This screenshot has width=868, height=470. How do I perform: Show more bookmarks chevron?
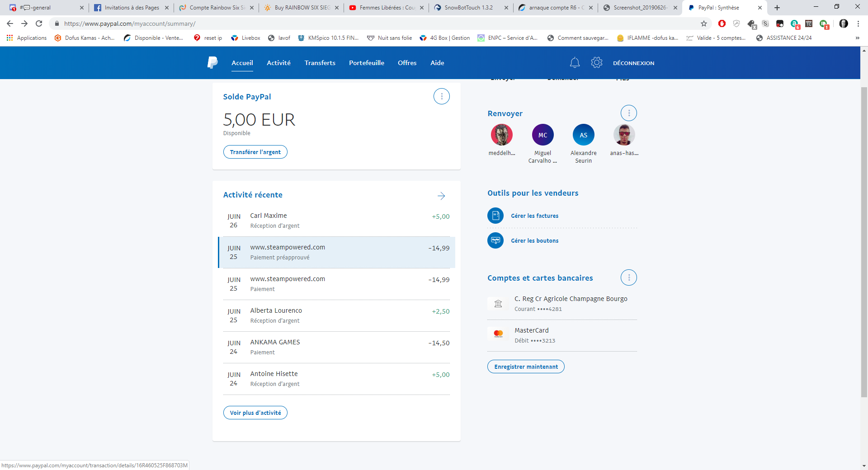pos(858,38)
